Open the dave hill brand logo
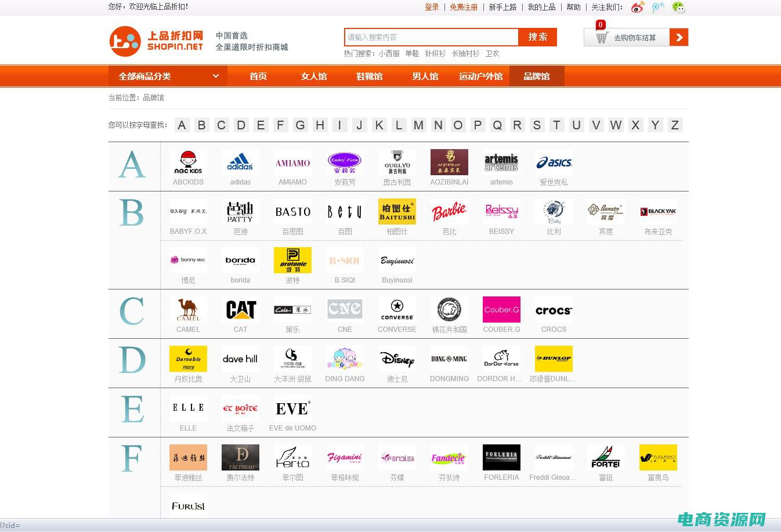Image resolution: width=781 pixels, height=532 pixels. [x=240, y=359]
